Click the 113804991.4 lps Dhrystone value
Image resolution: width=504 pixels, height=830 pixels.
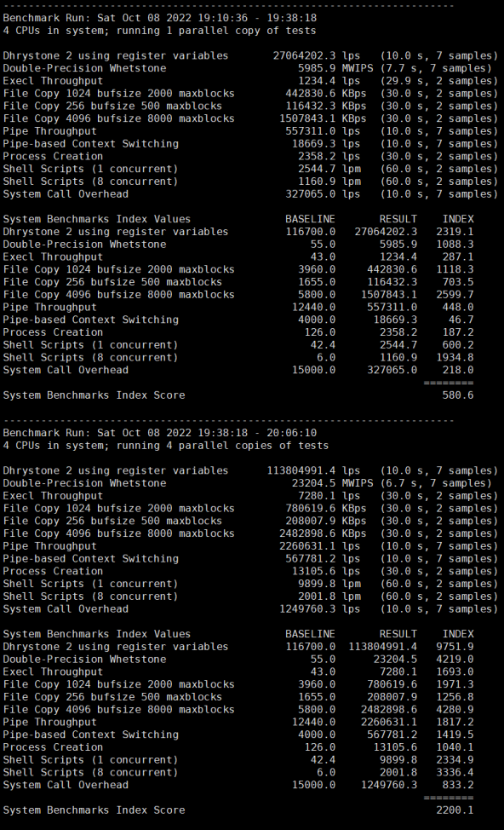(313, 470)
